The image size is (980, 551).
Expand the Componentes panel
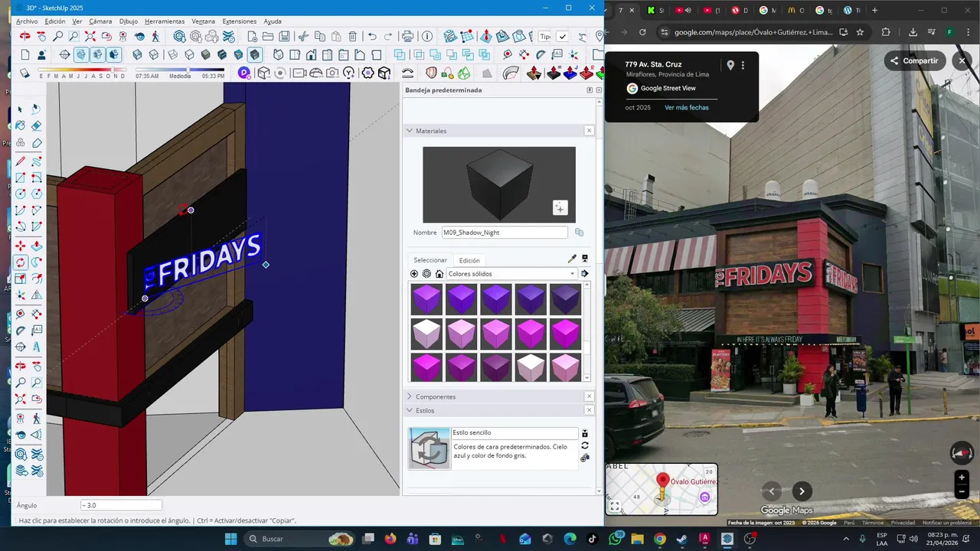coord(410,396)
